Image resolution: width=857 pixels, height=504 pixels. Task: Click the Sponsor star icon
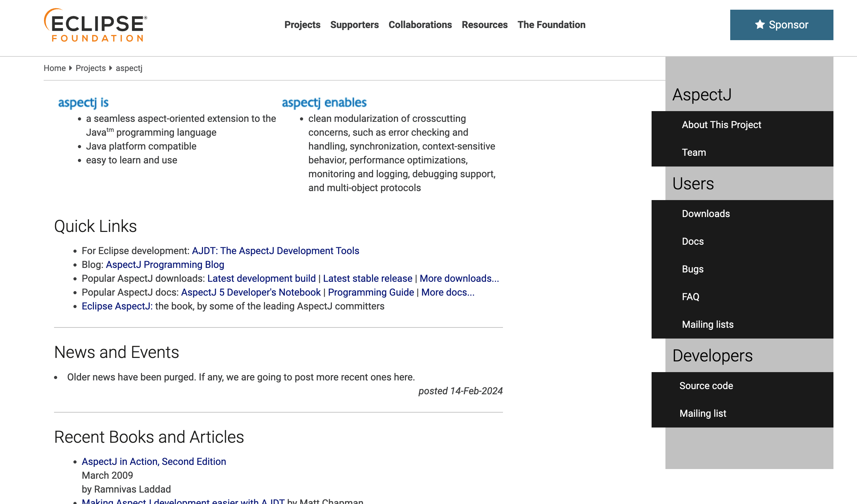pyautogui.click(x=759, y=25)
